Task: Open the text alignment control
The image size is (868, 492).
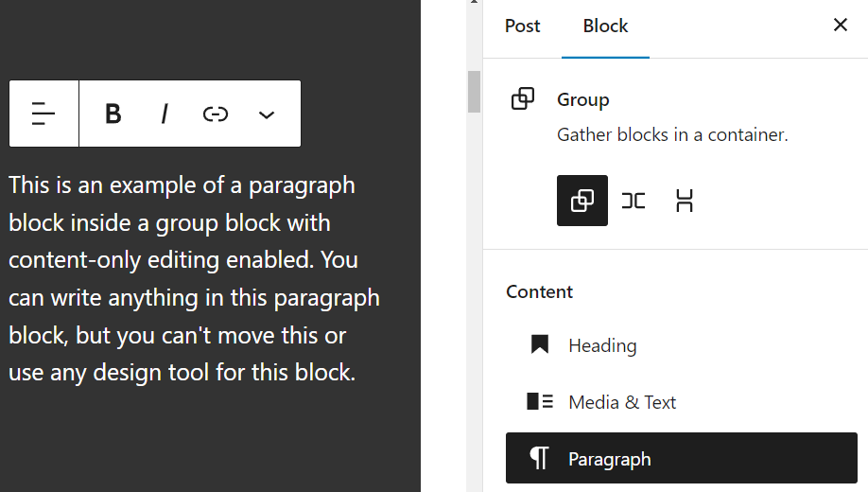Action: point(43,114)
